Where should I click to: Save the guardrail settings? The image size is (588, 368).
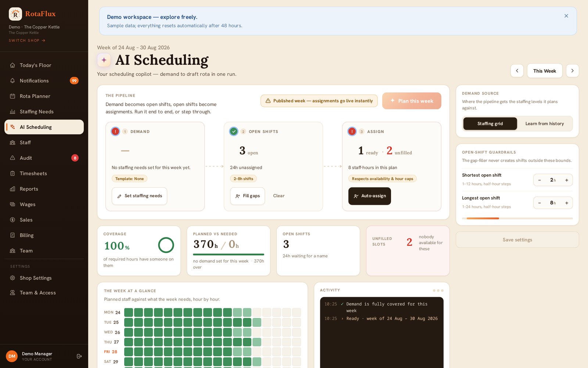click(x=517, y=240)
